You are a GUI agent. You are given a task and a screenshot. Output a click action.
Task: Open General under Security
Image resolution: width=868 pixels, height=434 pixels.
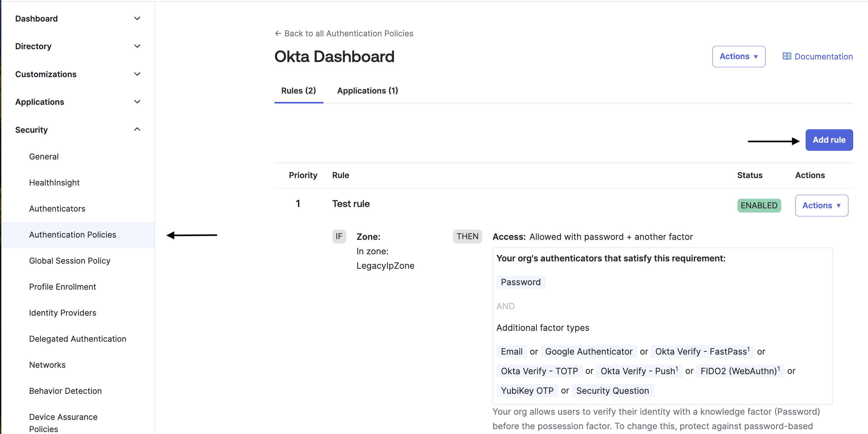(44, 157)
